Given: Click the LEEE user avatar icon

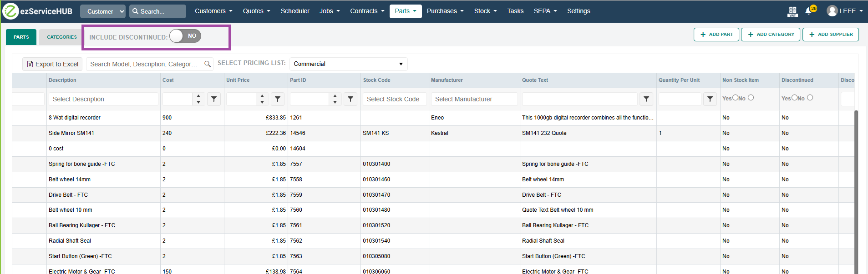Looking at the screenshot, I should pos(832,11).
